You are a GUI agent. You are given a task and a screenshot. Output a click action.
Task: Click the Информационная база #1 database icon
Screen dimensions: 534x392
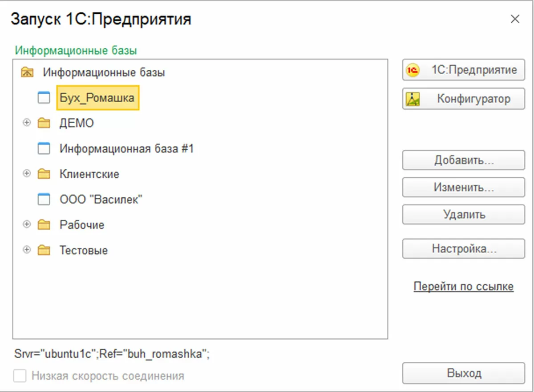coord(44,149)
